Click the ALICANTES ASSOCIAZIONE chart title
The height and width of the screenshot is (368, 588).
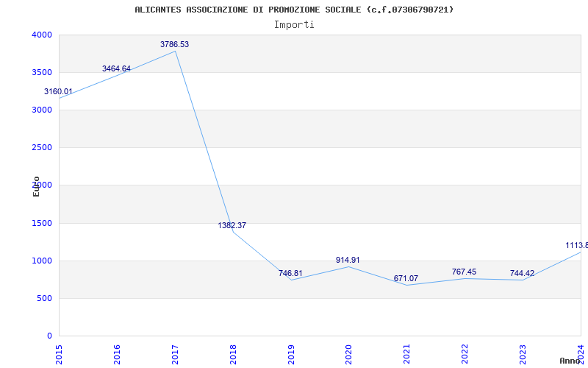(x=294, y=10)
